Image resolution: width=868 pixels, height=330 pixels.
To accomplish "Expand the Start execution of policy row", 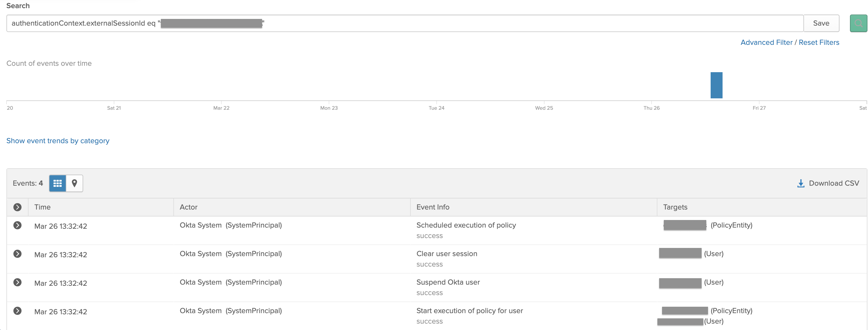I will [x=17, y=311].
